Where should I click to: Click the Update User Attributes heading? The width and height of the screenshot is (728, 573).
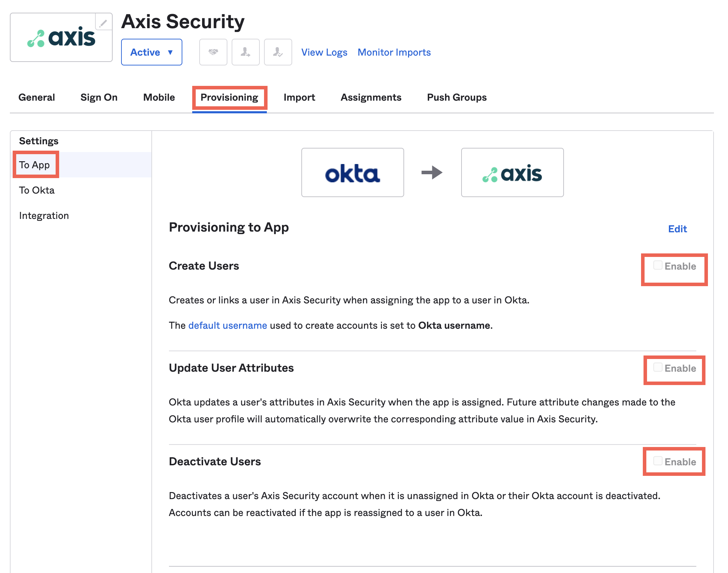pyautogui.click(x=231, y=368)
